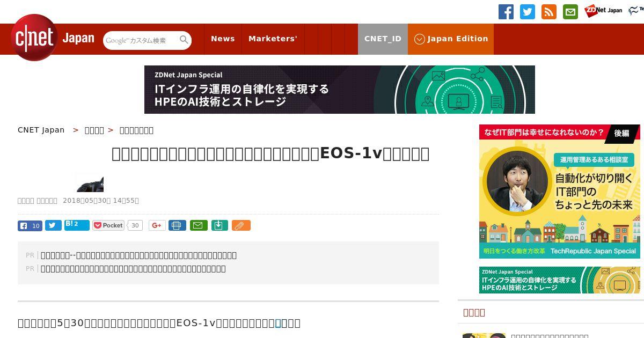Click the orange paperclip clip icon
The height and width of the screenshot is (338, 644).
(x=241, y=225)
